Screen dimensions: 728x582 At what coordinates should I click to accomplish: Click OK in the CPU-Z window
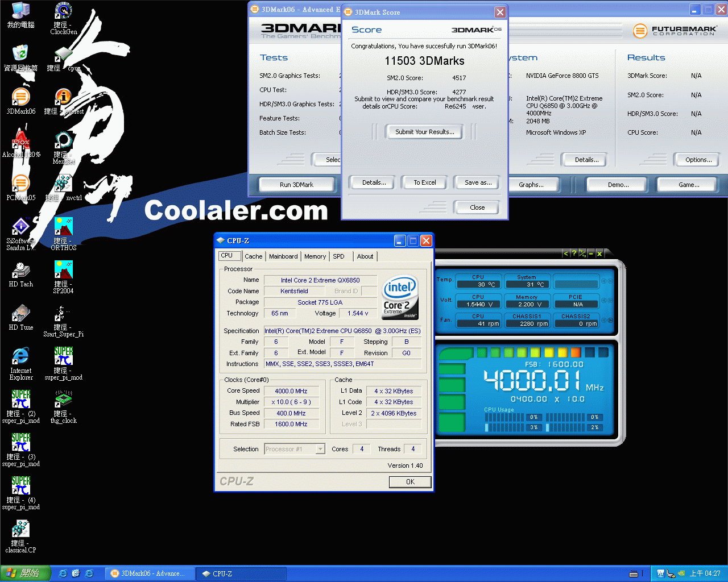tap(410, 482)
